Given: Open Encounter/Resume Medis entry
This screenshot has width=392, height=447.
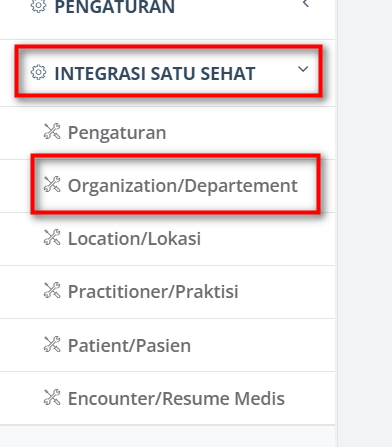Looking at the screenshot, I should coord(176,398).
